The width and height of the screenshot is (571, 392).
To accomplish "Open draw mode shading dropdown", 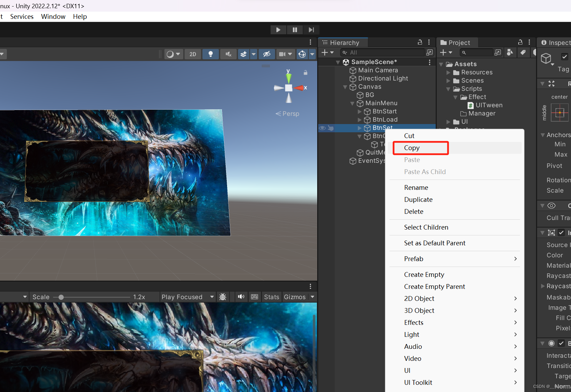I will tap(173, 54).
